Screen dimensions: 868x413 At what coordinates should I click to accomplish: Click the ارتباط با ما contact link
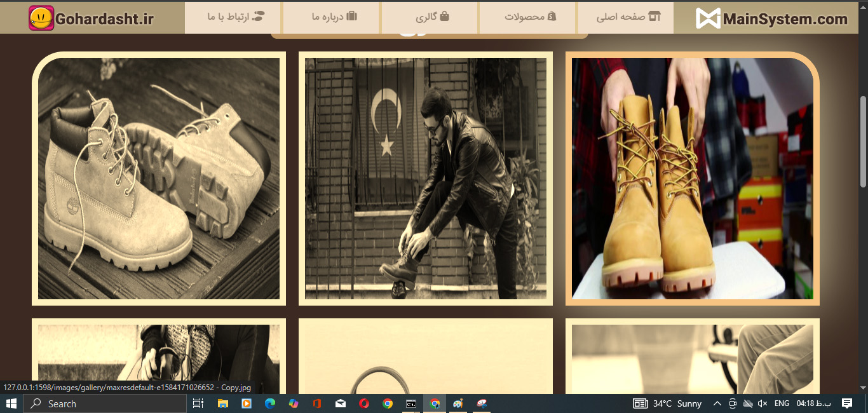pos(235,17)
